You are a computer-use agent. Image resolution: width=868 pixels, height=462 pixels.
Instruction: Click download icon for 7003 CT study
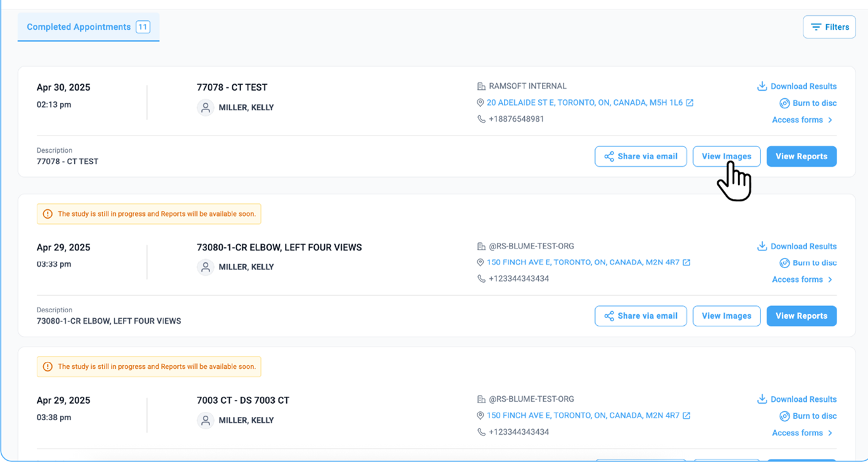click(x=762, y=399)
